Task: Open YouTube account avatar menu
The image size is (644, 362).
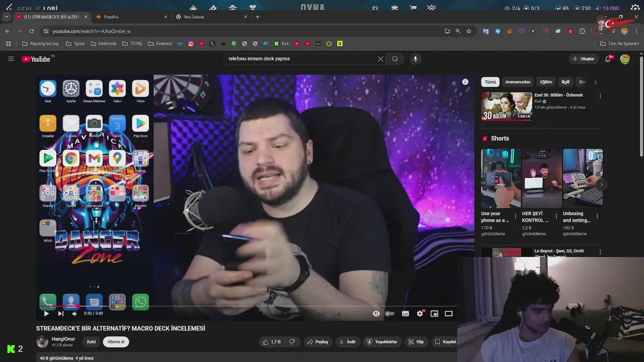Action: 625,59
